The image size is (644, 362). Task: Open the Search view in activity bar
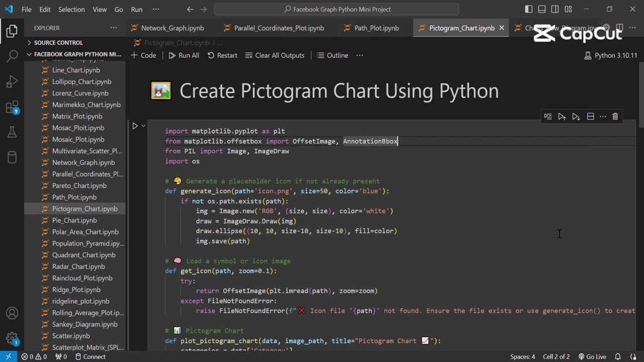(12, 56)
